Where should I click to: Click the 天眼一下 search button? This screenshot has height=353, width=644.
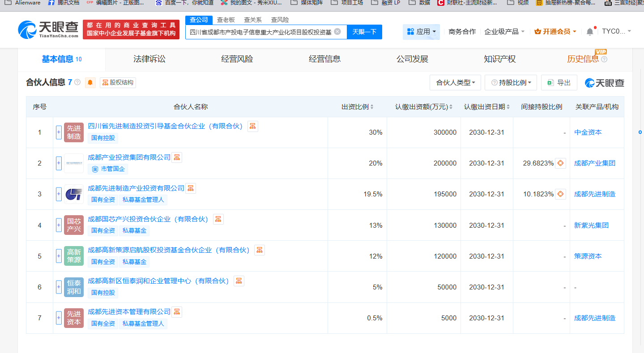(364, 32)
